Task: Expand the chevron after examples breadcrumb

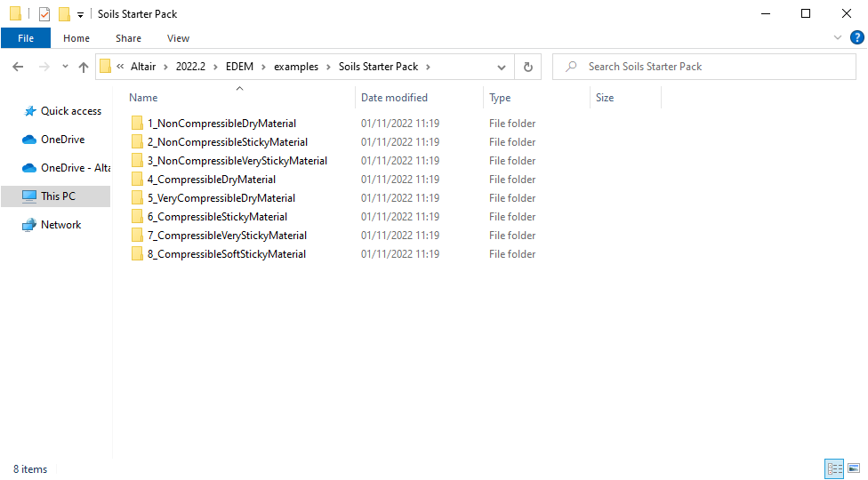Action: 328,67
